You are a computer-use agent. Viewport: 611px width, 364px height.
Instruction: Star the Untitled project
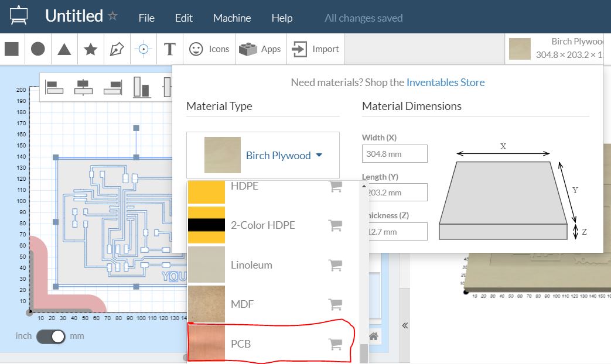(x=112, y=16)
